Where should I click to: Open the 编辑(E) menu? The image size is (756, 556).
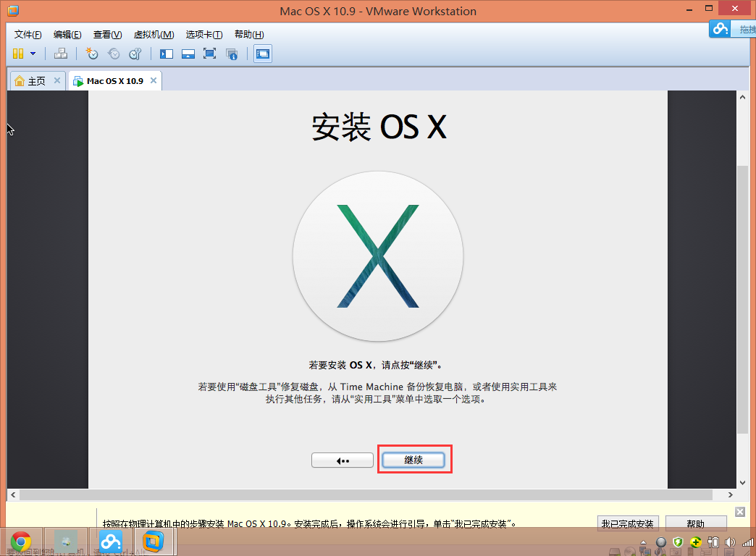(67, 34)
